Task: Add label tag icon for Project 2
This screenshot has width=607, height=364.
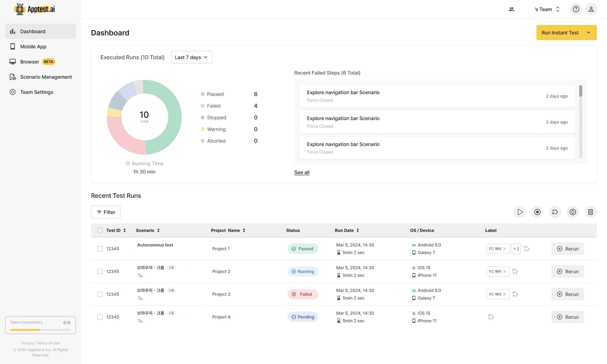Action: [515, 271]
